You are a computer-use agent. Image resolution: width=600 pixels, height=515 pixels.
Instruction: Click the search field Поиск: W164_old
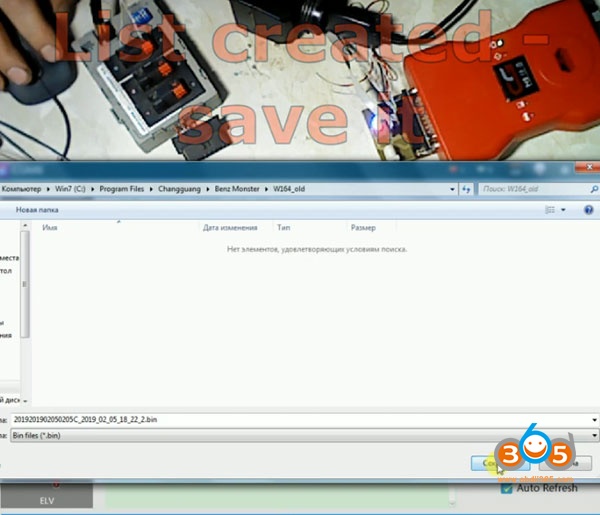coord(533,189)
